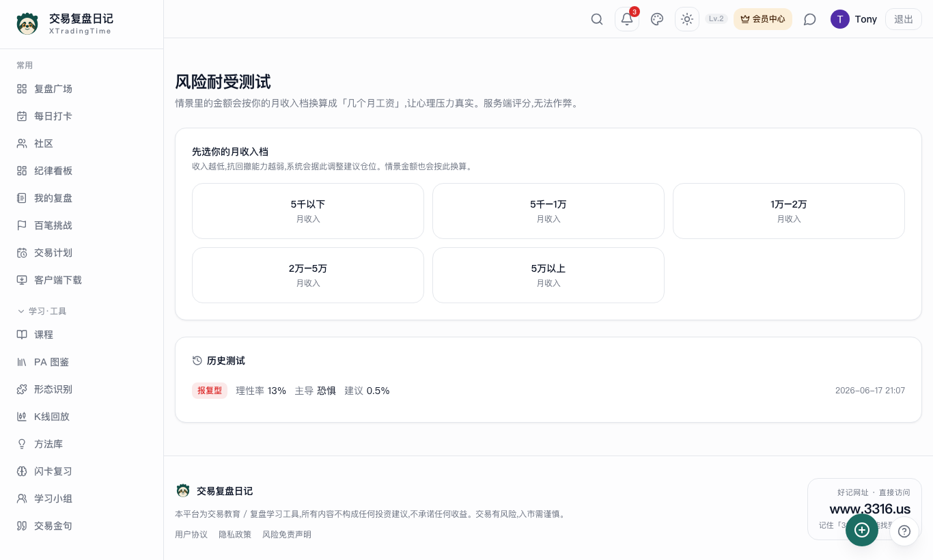Open 纪律看板 in the sidebar
933x560 pixels.
(x=81, y=171)
